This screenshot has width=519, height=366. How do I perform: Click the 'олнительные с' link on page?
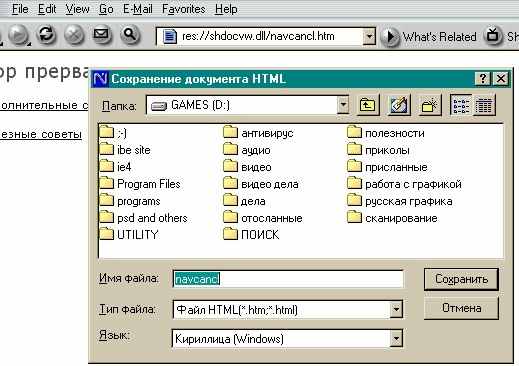[44, 105]
